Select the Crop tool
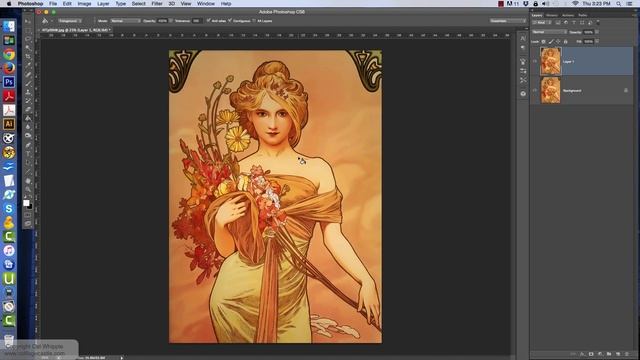This screenshot has width=640, height=360. click(28, 57)
